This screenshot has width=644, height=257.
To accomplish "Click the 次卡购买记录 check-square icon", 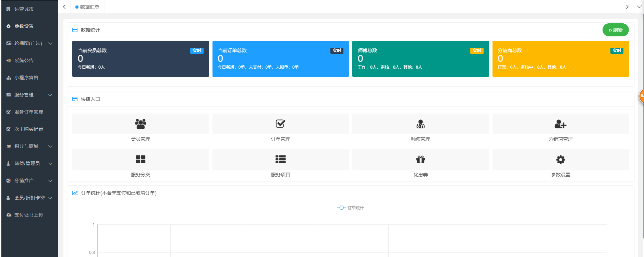I will click(9, 129).
